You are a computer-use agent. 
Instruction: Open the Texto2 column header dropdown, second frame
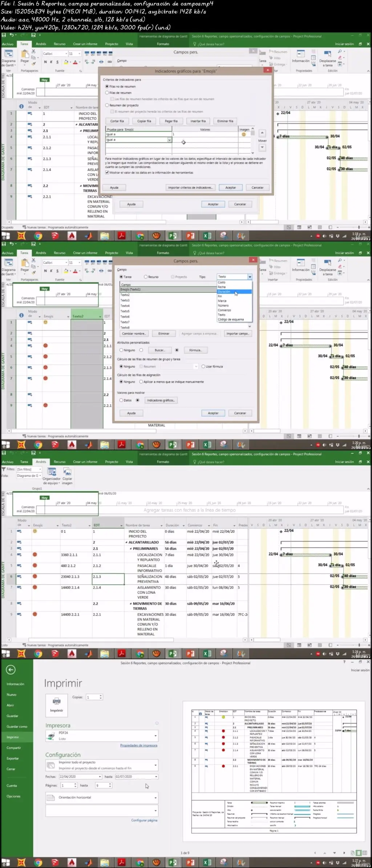[x=100, y=317]
